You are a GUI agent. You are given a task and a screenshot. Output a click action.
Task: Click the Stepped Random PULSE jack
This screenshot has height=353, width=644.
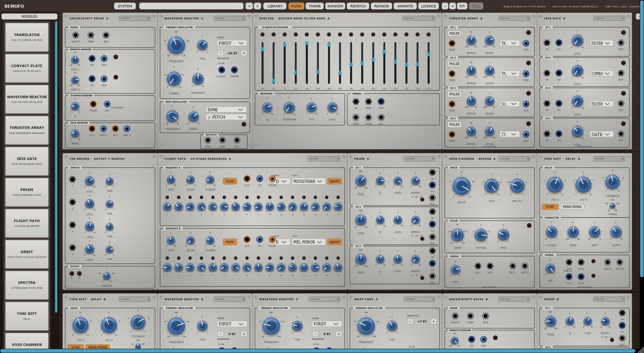(x=93, y=104)
